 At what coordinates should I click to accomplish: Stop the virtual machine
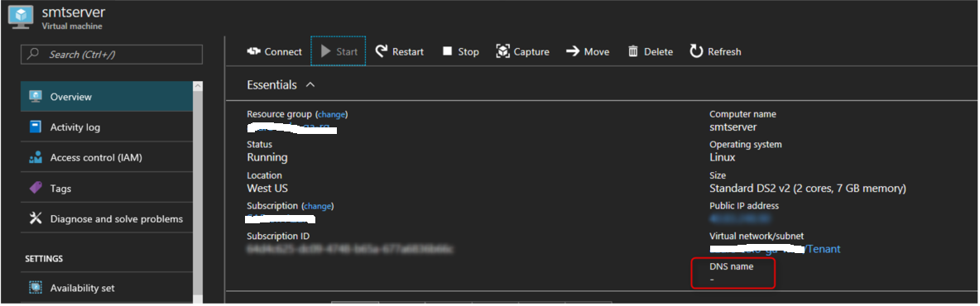pyautogui.click(x=461, y=52)
